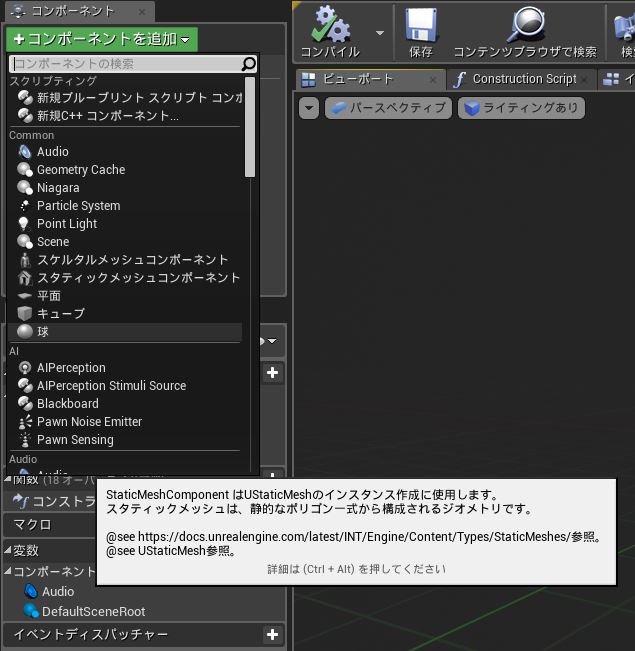635x651 pixels.
Task: Select the コンストラクション function item
Action: click(x=54, y=502)
